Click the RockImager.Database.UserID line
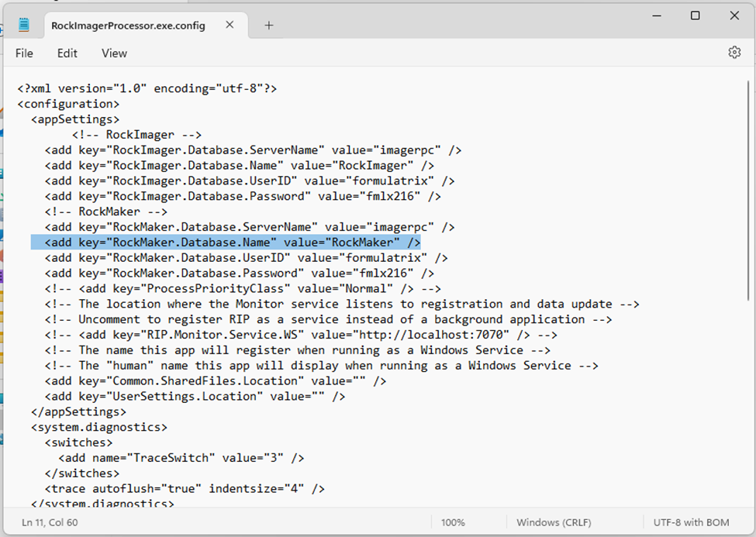 250,181
